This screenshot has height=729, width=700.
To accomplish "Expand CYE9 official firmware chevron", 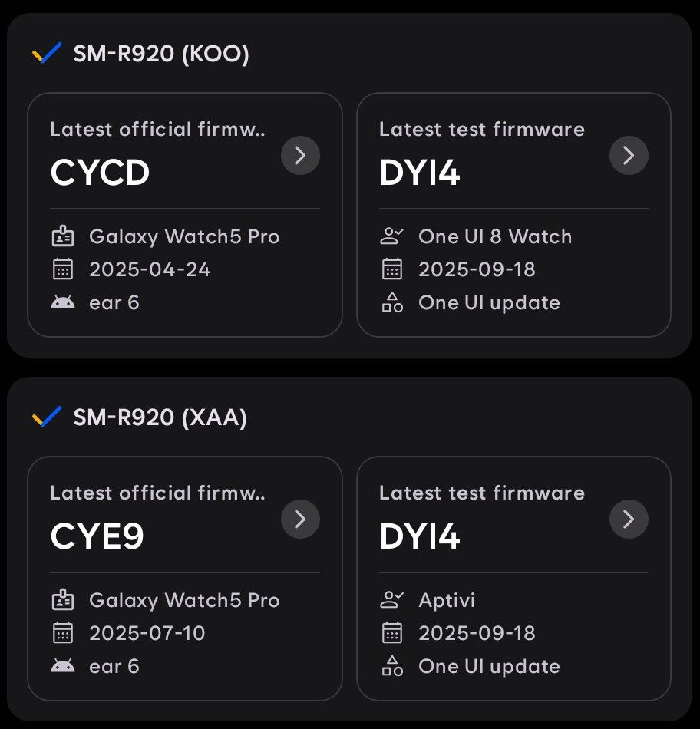I will pos(300,520).
